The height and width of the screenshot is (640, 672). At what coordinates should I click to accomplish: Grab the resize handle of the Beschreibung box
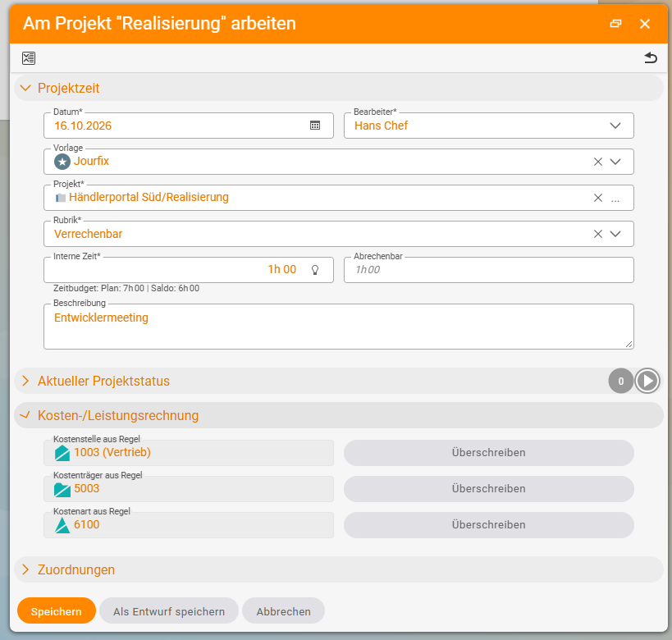[629, 344]
